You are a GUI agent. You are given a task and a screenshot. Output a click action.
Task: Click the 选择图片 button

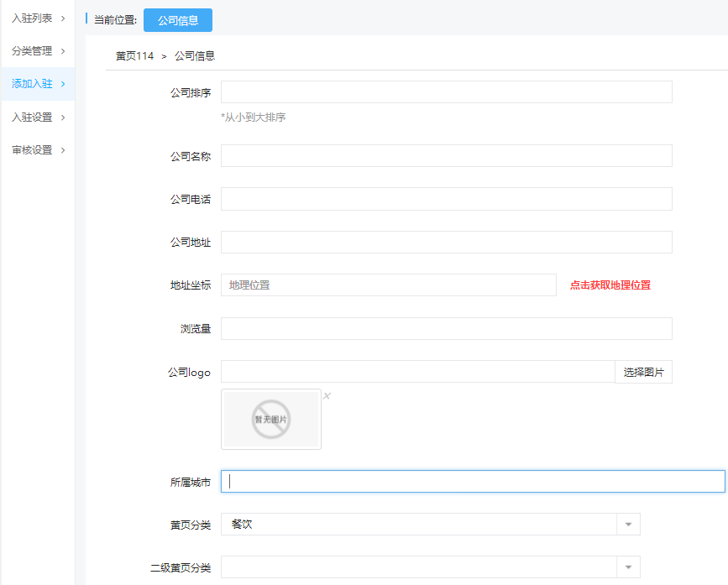click(643, 372)
